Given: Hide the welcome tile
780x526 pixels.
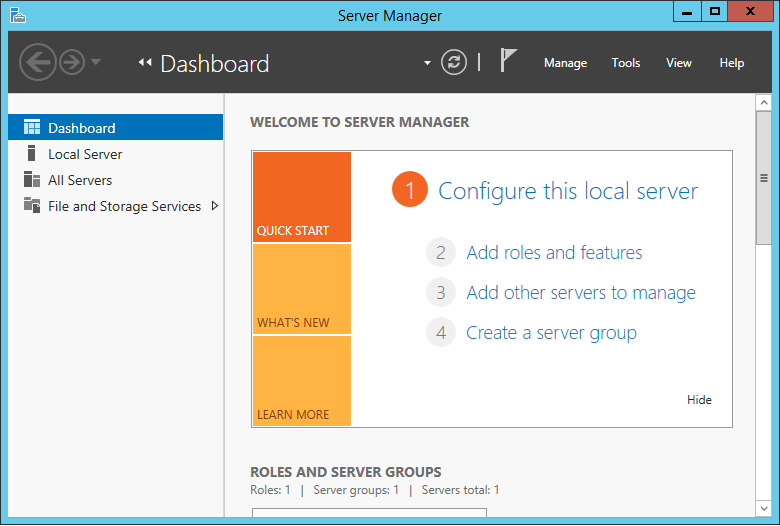Looking at the screenshot, I should click(x=699, y=400).
